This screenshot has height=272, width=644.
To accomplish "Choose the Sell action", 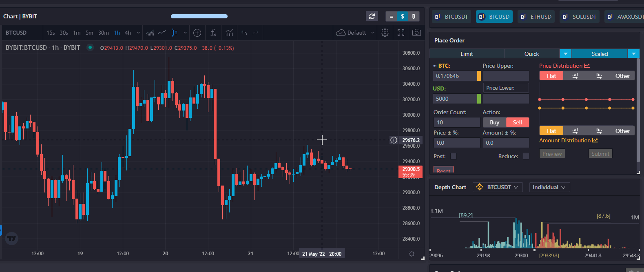I will (518, 122).
